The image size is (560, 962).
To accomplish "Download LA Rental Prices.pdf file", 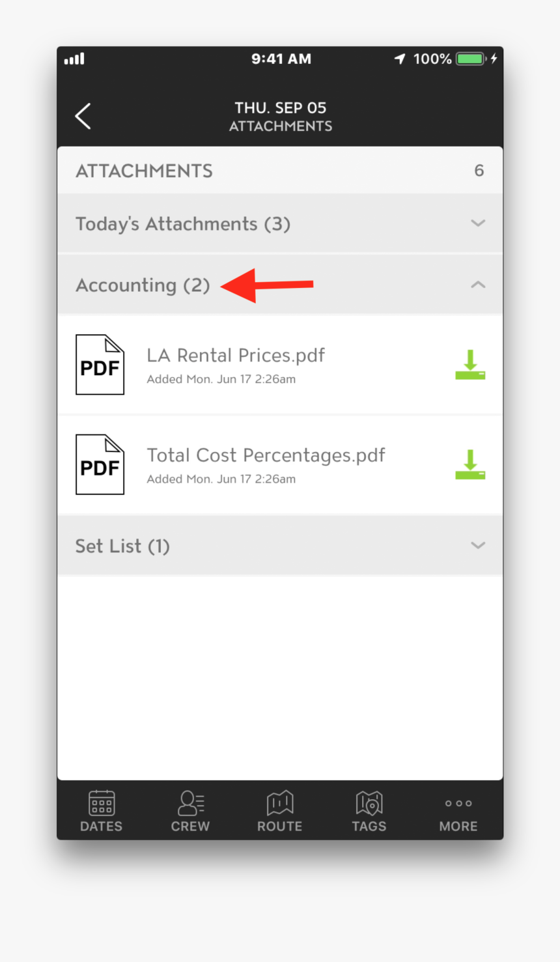I will pyautogui.click(x=470, y=365).
